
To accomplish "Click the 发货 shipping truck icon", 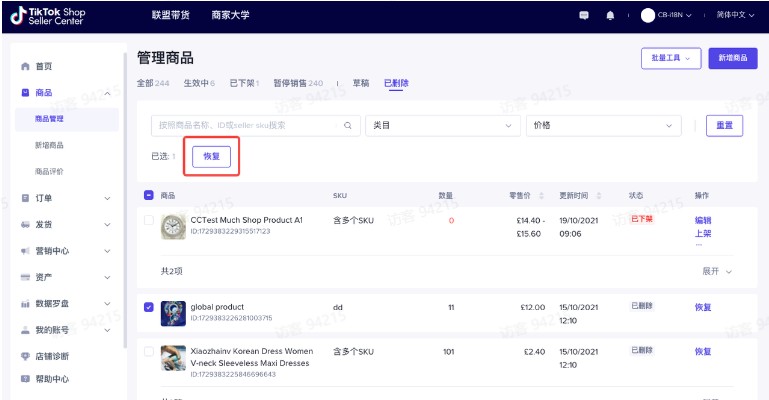I will pyautogui.click(x=25, y=225).
